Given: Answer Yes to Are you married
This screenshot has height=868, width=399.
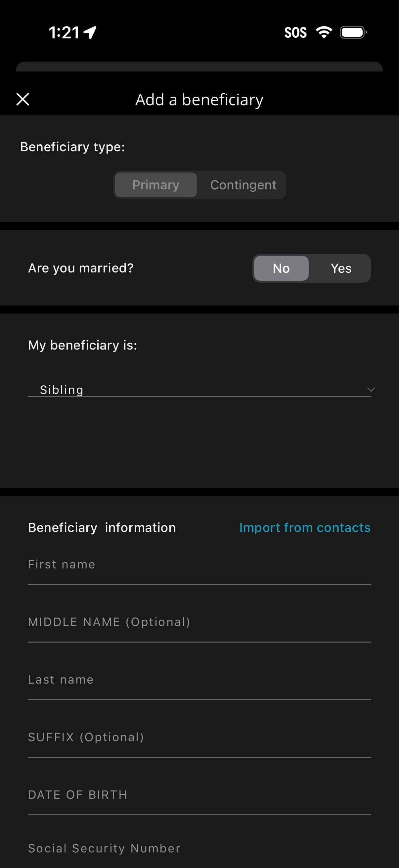Looking at the screenshot, I should pos(341,268).
